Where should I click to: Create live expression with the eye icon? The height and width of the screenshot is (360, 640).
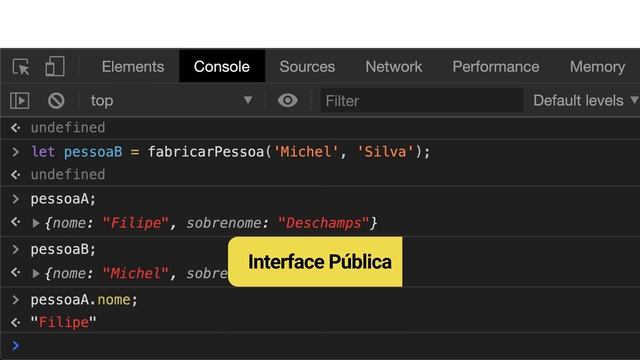click(287, 100)
